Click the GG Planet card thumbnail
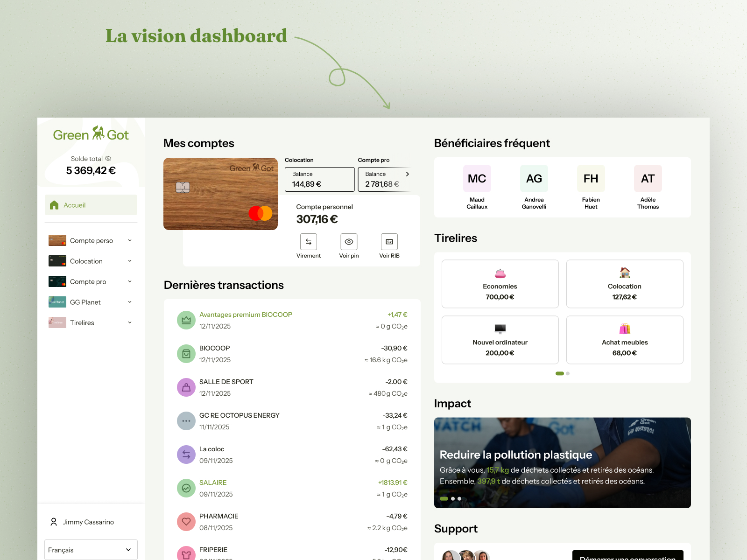747x560 pixels. click(x=57, y=302)
